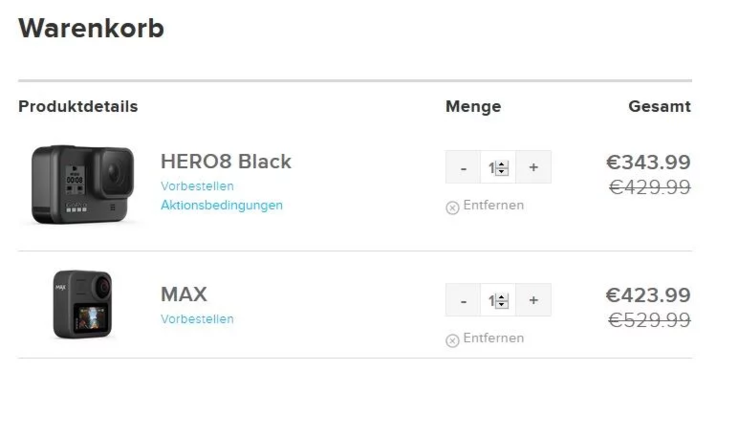Remove MAX via Entfernen link
The width and height of the screenshot is (738, 436).
tap(493, 338)
